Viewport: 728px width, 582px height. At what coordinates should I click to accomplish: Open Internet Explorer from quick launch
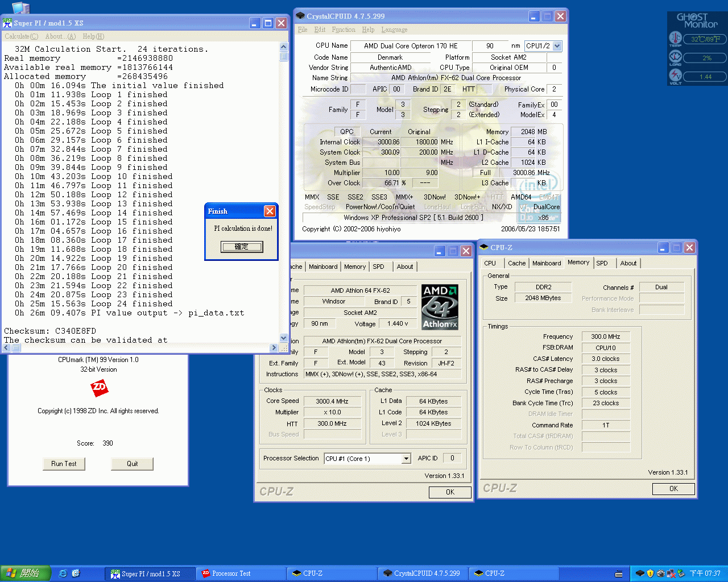(x=63, y=573)
